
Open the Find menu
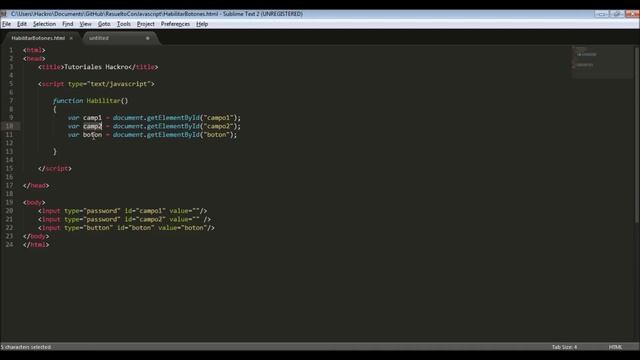pos(68,24)
